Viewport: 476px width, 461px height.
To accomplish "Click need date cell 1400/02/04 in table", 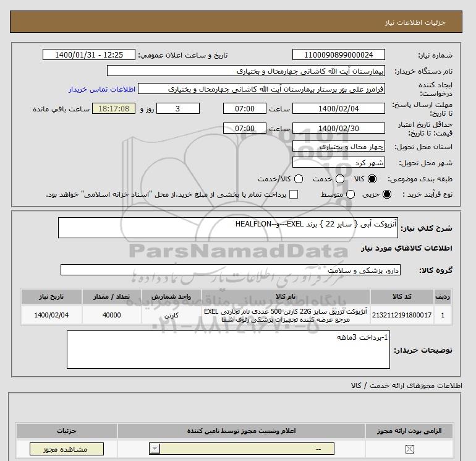I will pyautogui.click(x=51, y=315).
